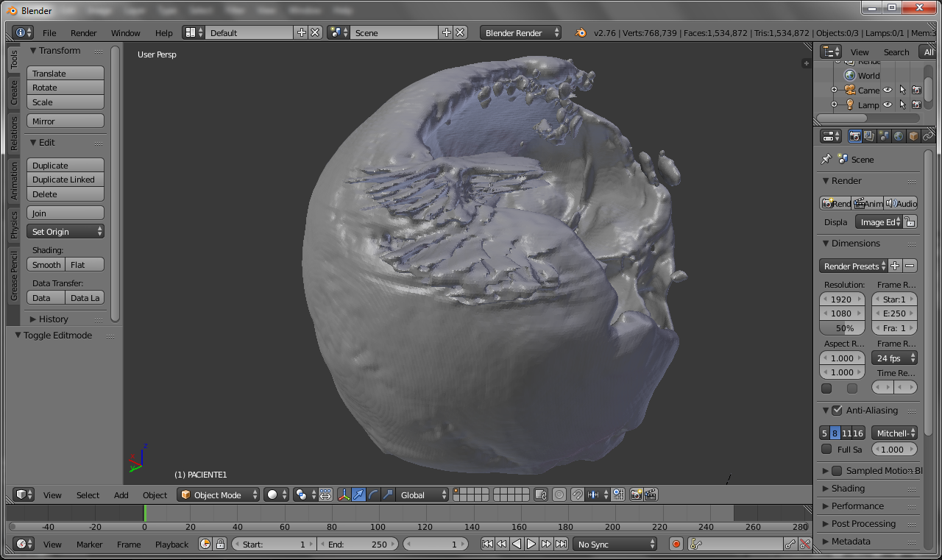Viewport: 942px width, 560px height.
Task: Open the Render Layers properties tab icon
Action: click(869, 136)
